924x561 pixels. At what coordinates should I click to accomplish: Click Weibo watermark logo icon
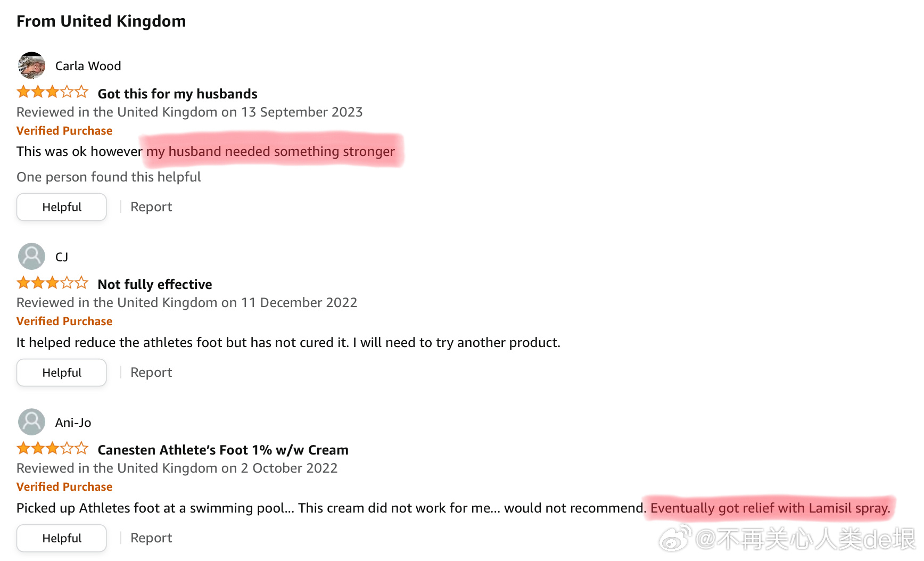[675, 538]
